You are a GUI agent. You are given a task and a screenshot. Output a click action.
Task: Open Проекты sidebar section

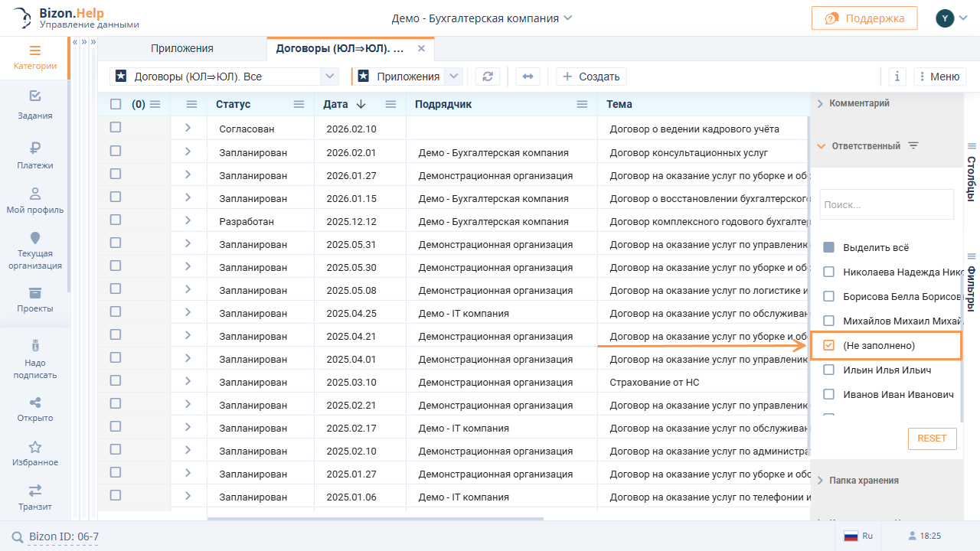(x=34, y=299)
